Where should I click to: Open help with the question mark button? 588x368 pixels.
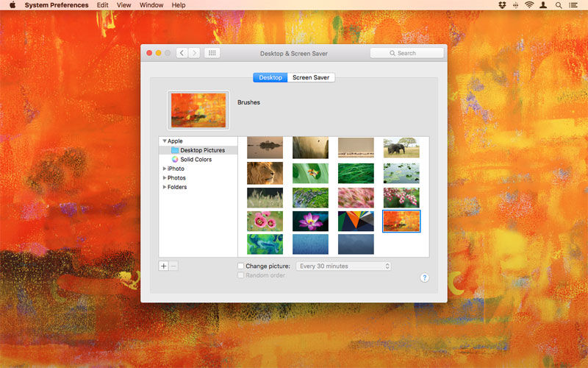click(x=424, y=277)
